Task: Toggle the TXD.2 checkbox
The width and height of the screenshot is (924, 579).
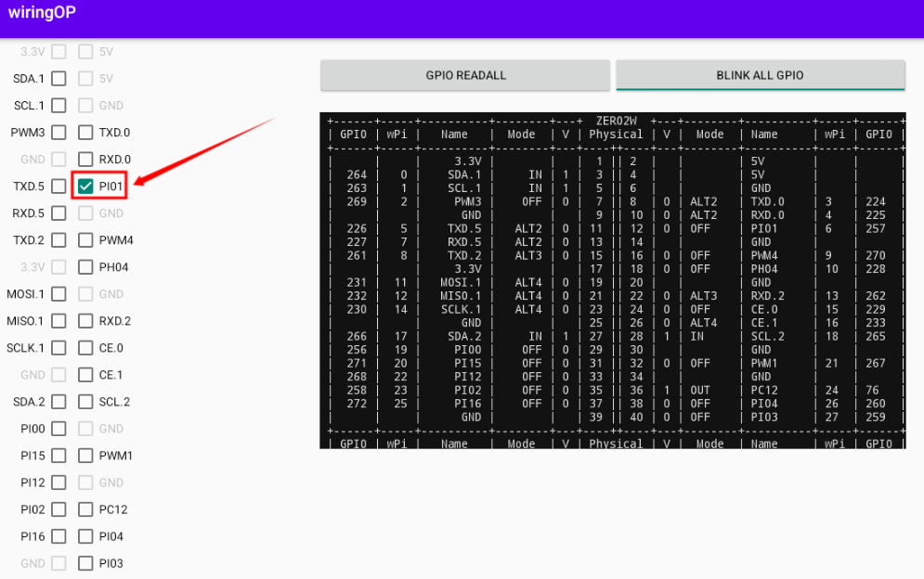Action: coord(59,240)
